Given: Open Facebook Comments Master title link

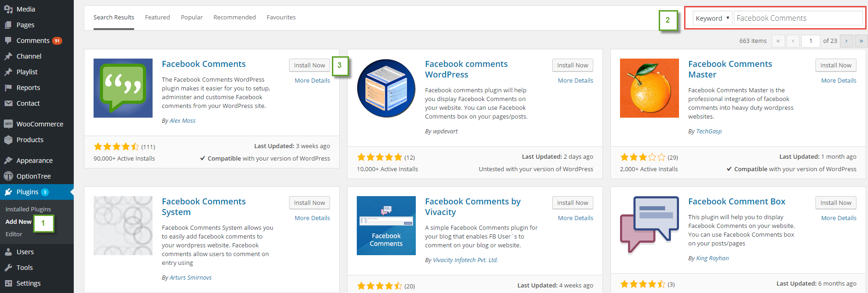Looking at the screenshot, I should point(730,70).
